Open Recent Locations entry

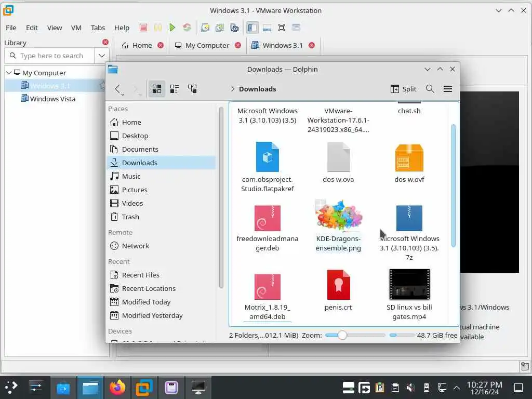pos(161,288)
